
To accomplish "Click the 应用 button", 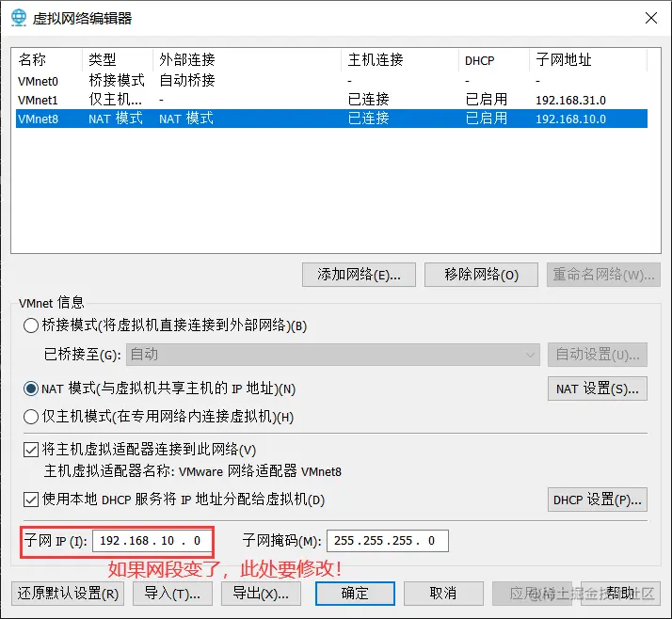I will (532, 594).
